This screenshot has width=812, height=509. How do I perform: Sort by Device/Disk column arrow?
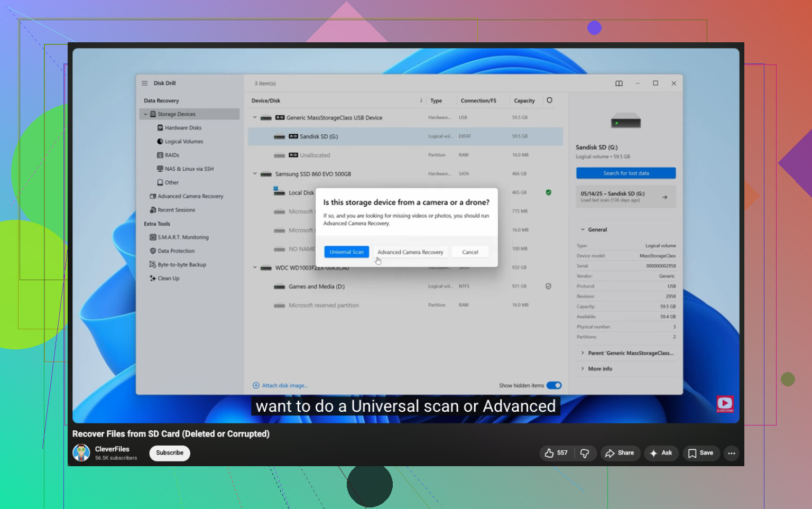tap(421, 100)
